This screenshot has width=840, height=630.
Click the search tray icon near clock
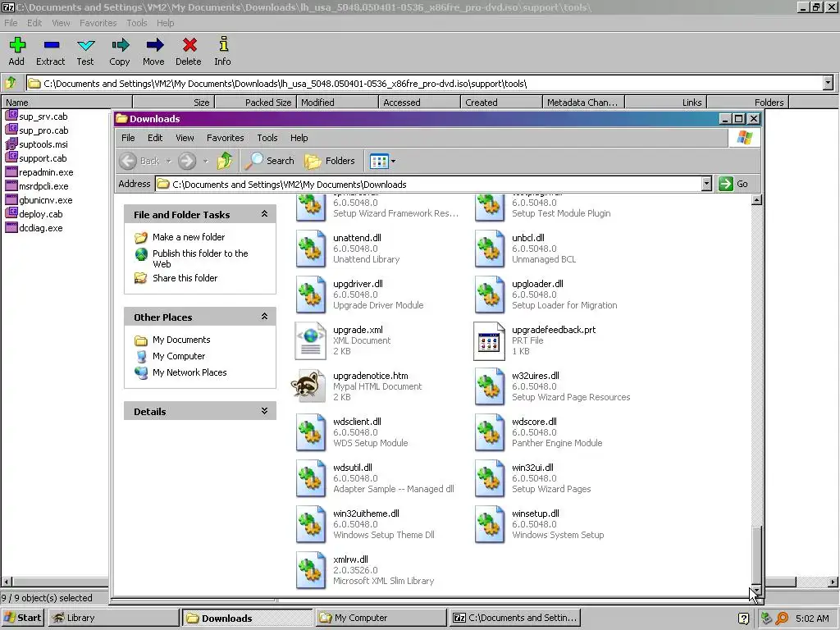[x=782, y=618]
